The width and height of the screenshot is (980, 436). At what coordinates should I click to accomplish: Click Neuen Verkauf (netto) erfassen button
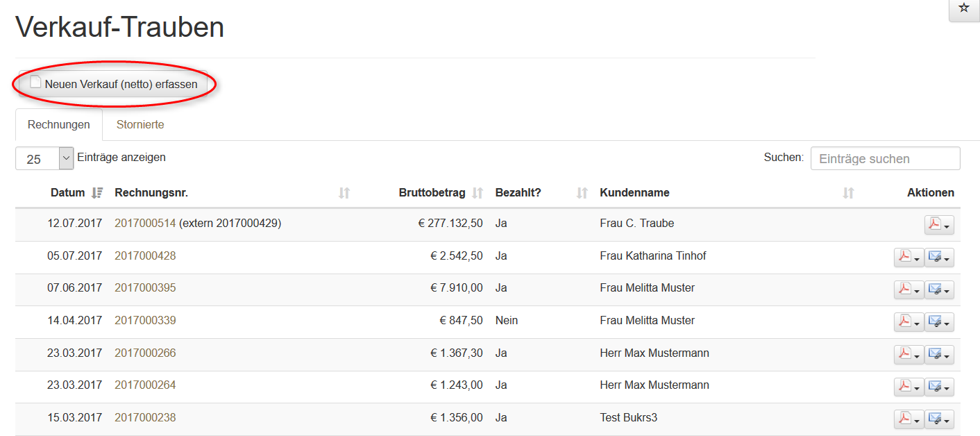point(114,84)
